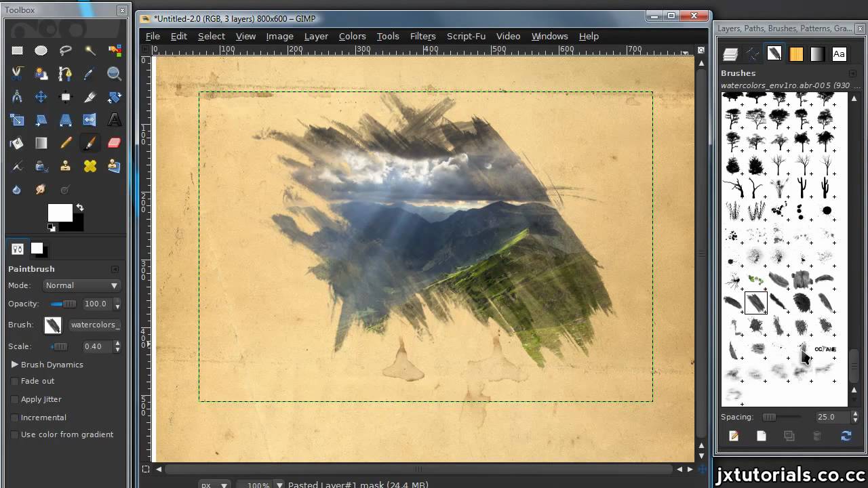
Task: Select the Move tool
Action: pyautogui.click(x=41, y=96)
